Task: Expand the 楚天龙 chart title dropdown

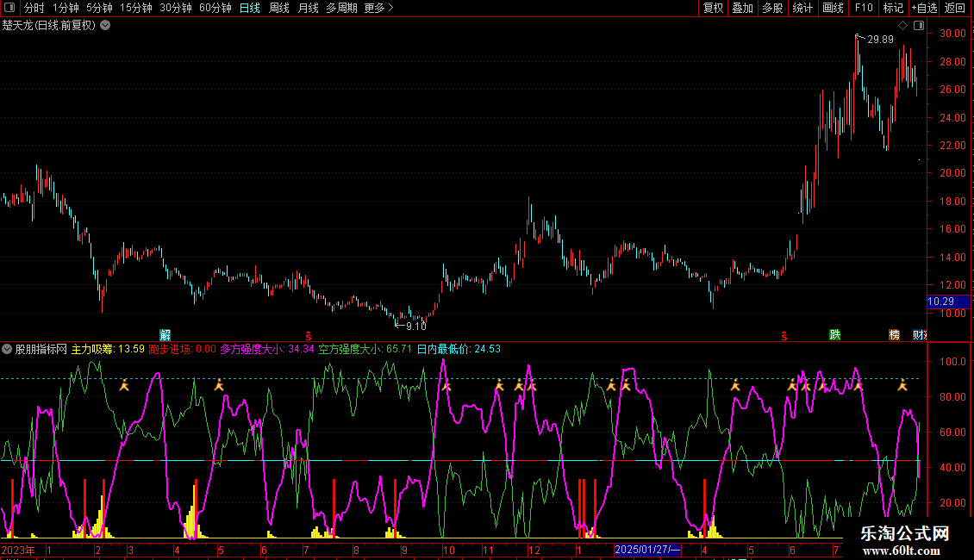Action: (x=105, y=25)
